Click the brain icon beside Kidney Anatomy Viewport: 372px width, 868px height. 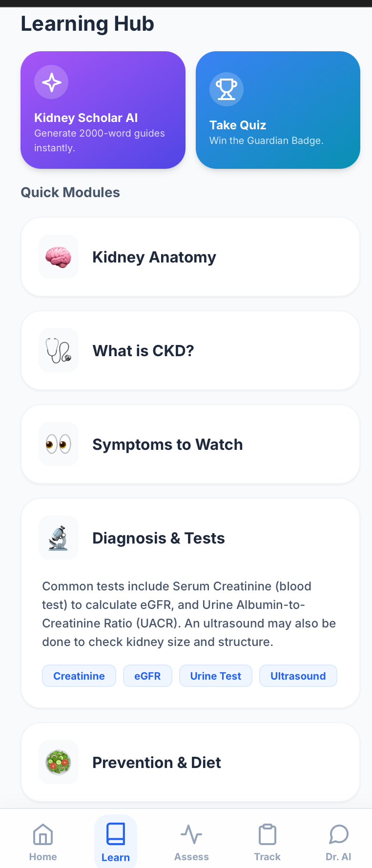tap(59, 257)
